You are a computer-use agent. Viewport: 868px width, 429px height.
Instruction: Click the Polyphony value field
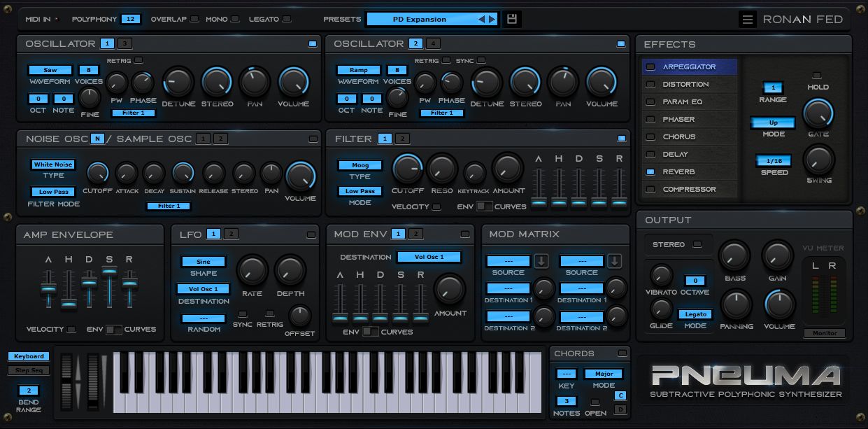point(131,20)
